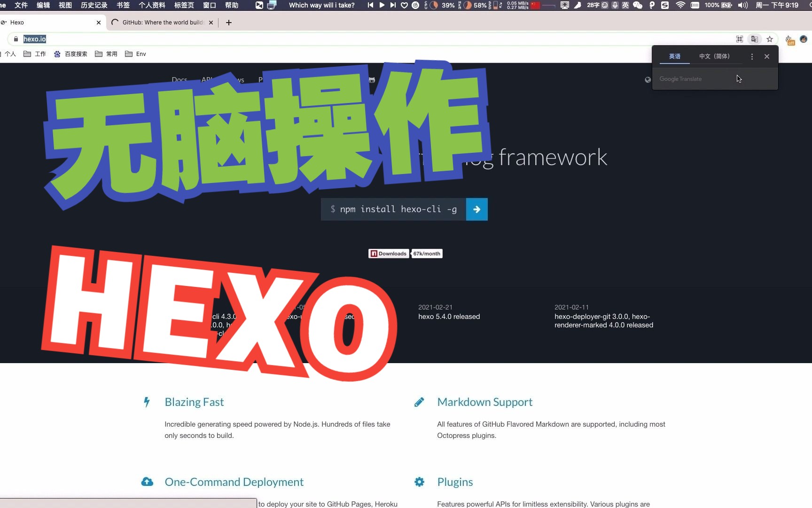Open the 个人 bookmarks folder
Viewport: 812px width, 508px height.
click(x=8, y=54)
